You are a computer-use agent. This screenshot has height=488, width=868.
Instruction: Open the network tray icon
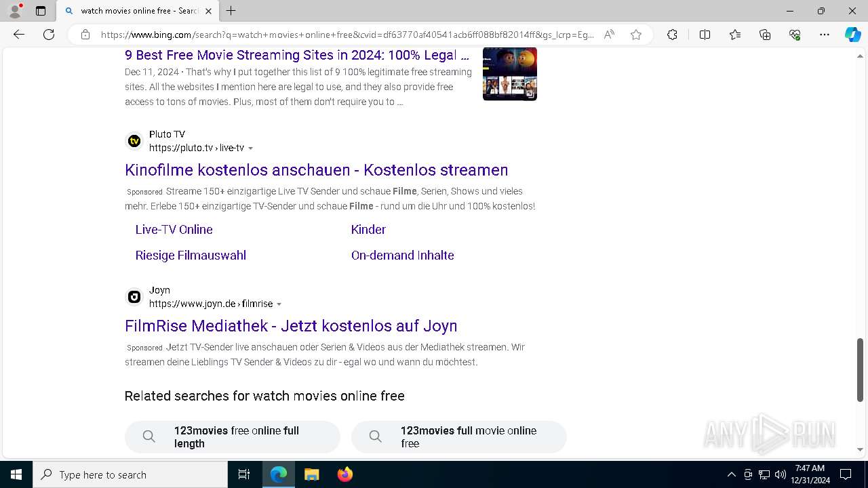point(764,474)
